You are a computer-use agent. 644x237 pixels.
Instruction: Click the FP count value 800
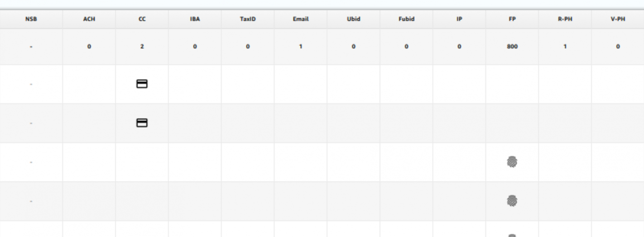512,47
